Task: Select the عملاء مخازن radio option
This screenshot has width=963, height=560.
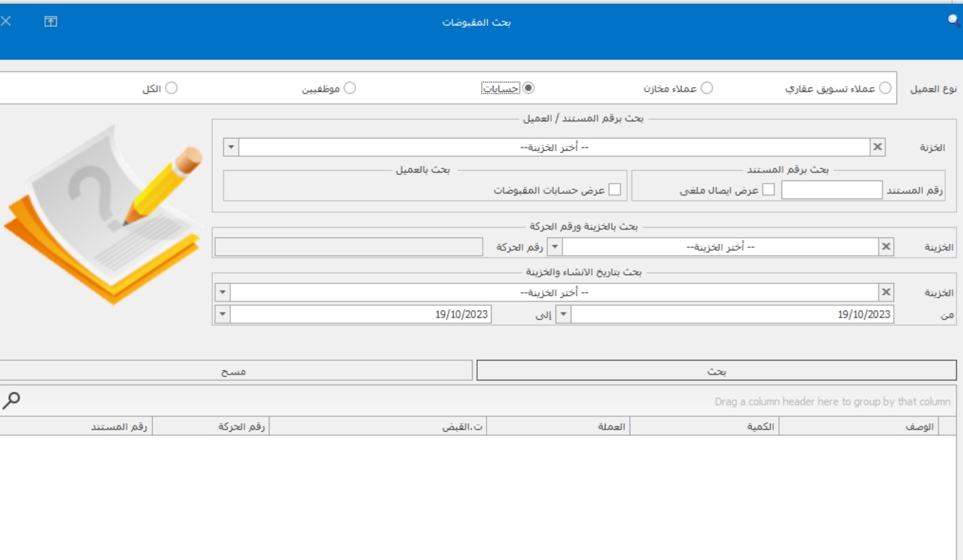Action: coord(707,88)
